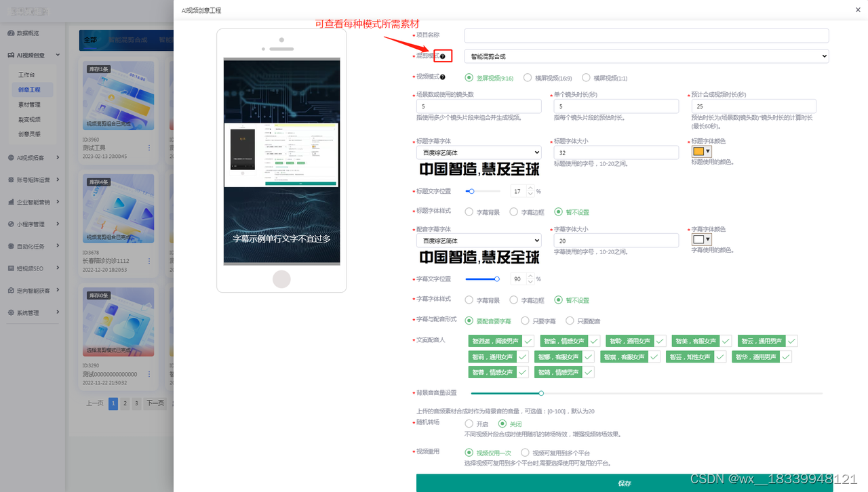Click the 系统管理 gear icon
Viewport: 868px width, 492px height.
[11, 313]
